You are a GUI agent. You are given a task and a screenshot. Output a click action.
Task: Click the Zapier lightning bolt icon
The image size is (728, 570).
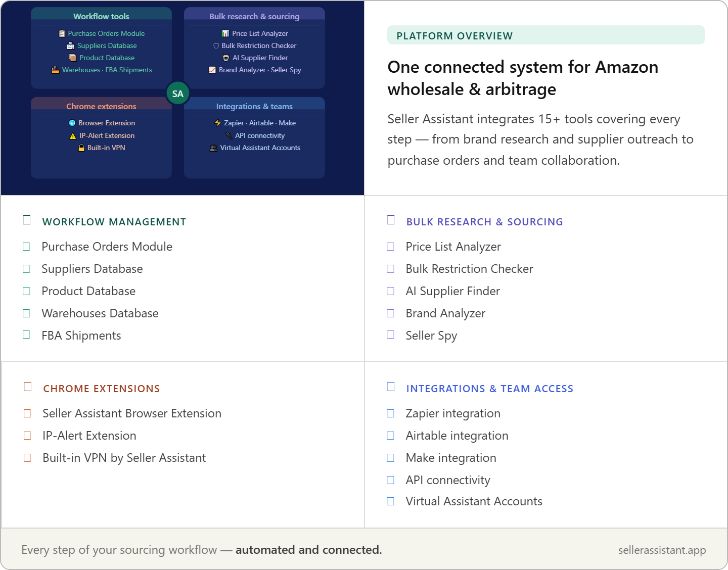click(x=218, y=123)
